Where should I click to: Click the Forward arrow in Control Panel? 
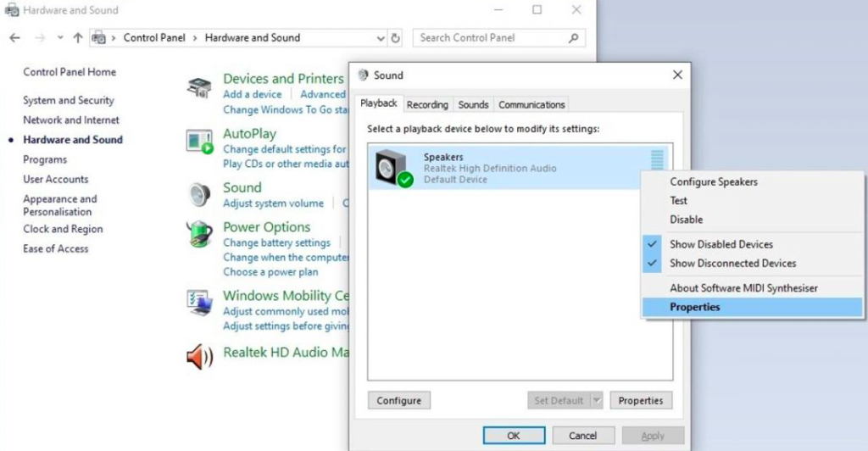pos(40,37)
